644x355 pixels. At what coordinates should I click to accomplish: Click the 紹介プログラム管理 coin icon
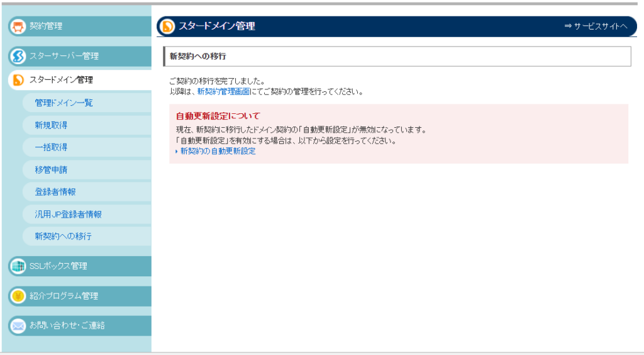point(18,296)
